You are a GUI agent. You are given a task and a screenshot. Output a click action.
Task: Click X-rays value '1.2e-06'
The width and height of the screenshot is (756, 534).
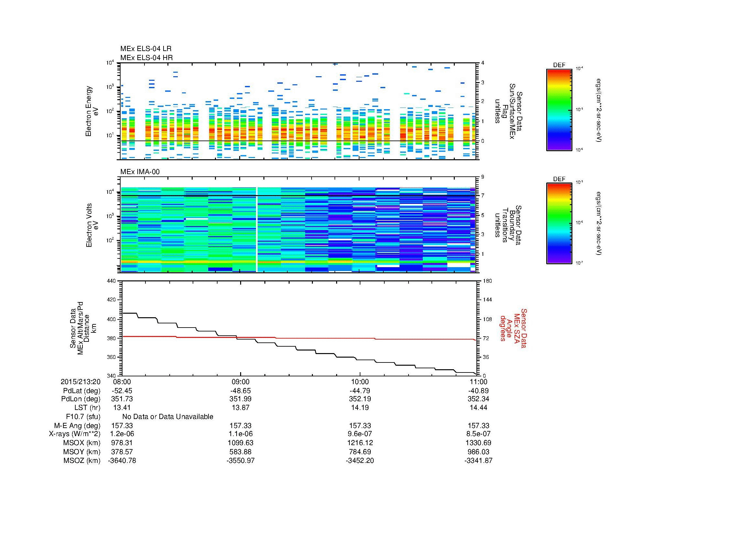click(122, 434)
